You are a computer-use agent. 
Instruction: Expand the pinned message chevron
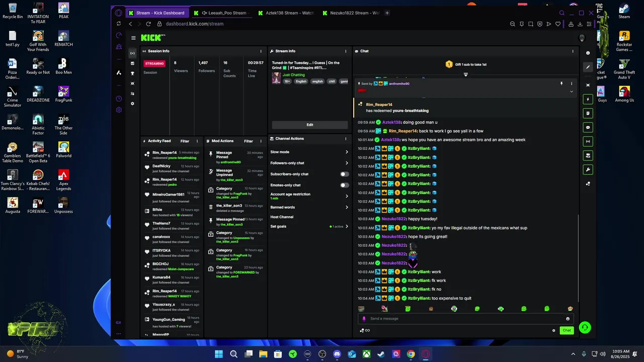(571, 92)
